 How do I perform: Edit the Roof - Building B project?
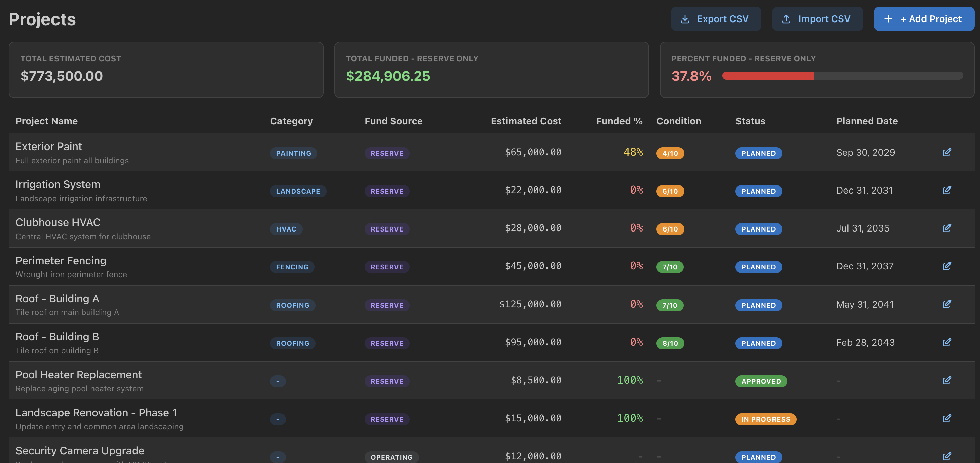947,342
